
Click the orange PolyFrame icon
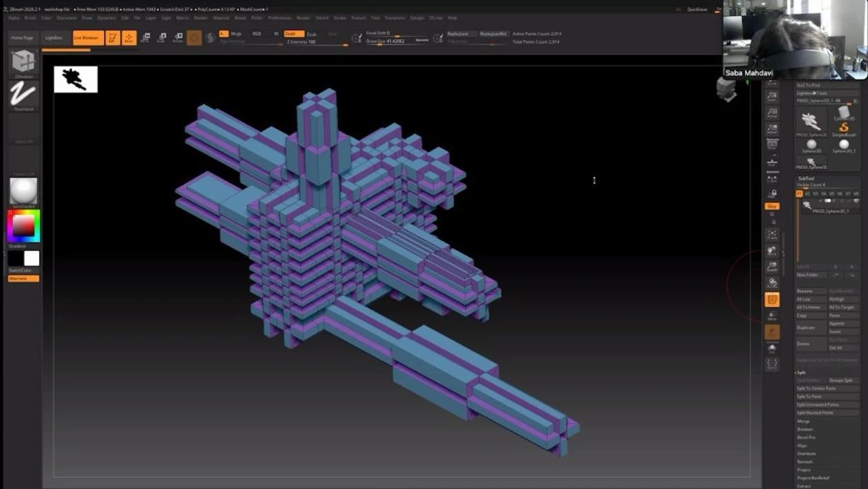pyautogui.click(x=772, y=300)
